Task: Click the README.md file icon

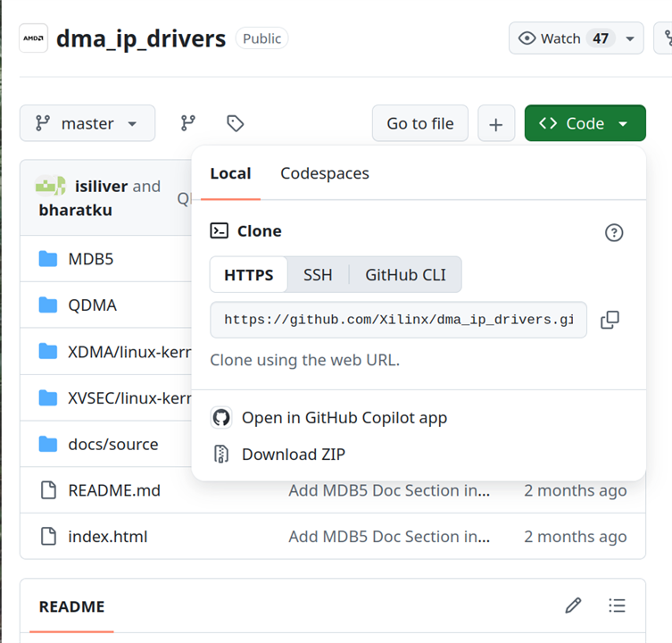Action: tap(48, 490)
